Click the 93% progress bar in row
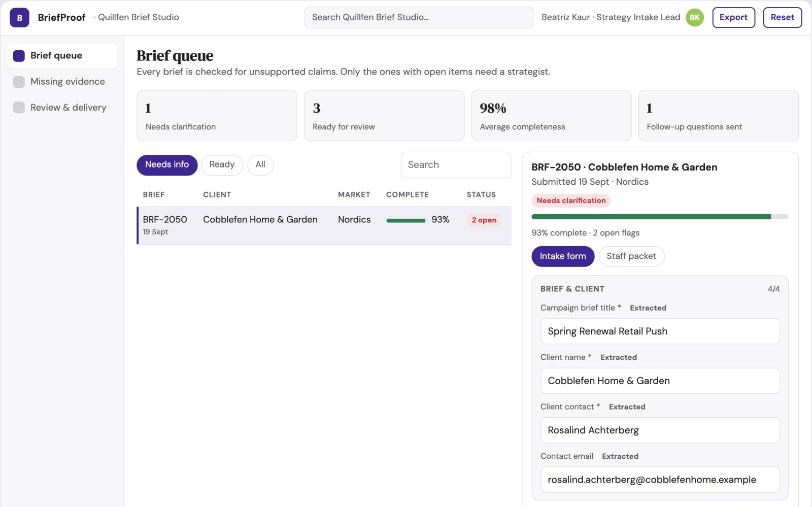 pos(405,221)
